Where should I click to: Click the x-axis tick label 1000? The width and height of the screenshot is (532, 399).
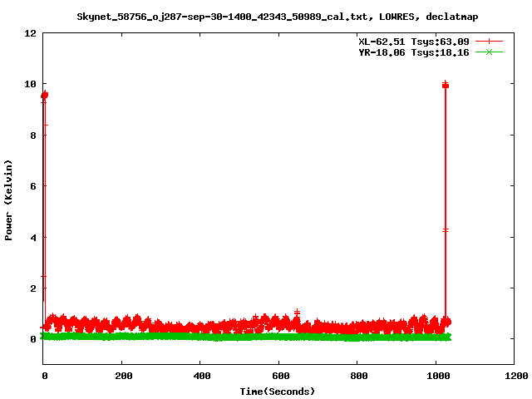tap(438, 376)
